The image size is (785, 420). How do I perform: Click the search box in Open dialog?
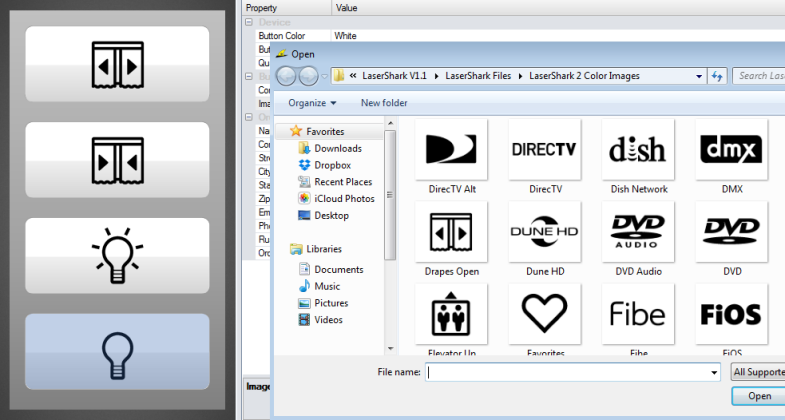point(759,76)
